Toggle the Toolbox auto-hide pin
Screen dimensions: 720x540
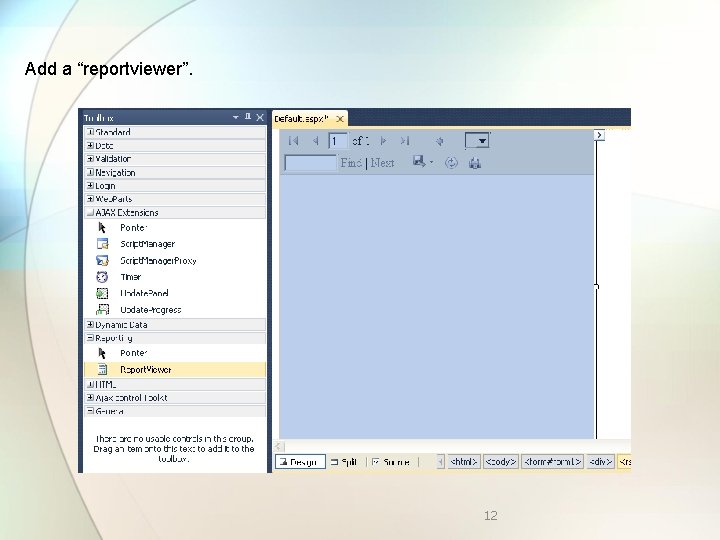(x=248, y=117)
